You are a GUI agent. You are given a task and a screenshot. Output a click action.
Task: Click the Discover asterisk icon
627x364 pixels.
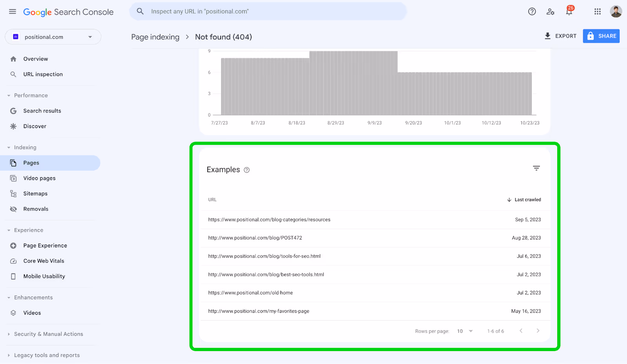(x=13, y=126)
